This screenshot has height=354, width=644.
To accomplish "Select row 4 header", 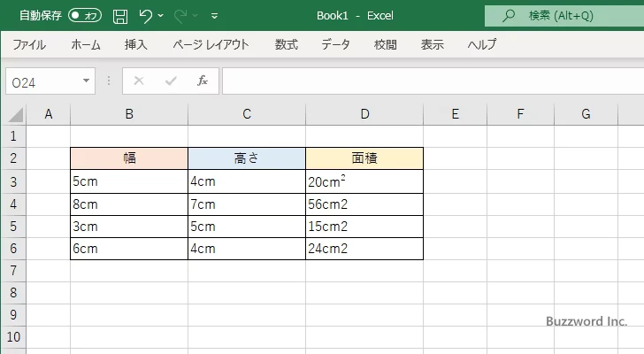I will click(x=13, y=204).
